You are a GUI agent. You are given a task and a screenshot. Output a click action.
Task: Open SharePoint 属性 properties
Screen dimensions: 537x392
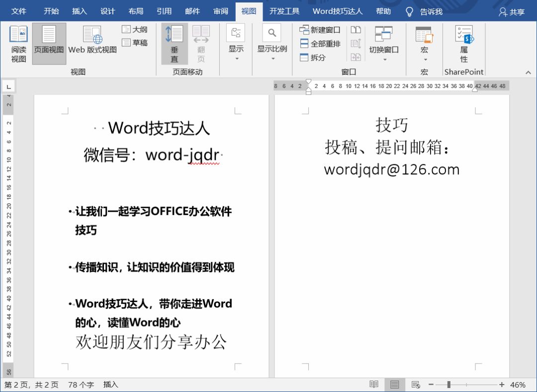(464, 44)
